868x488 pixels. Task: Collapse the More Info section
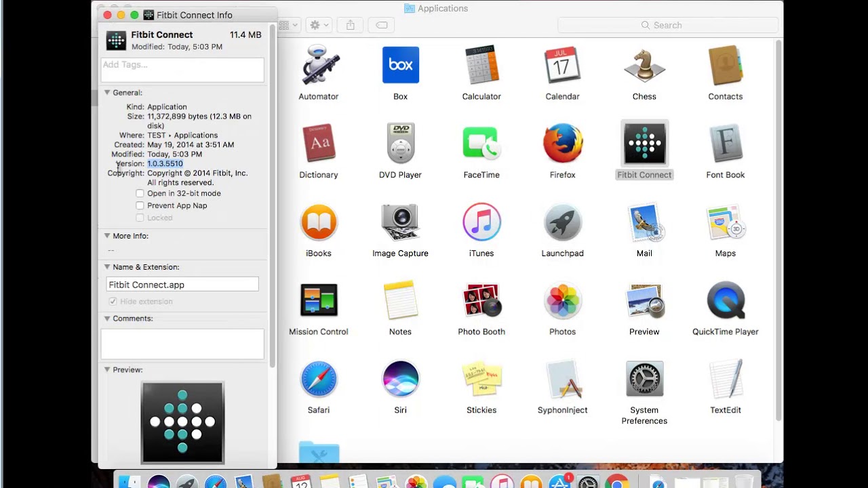107,236
